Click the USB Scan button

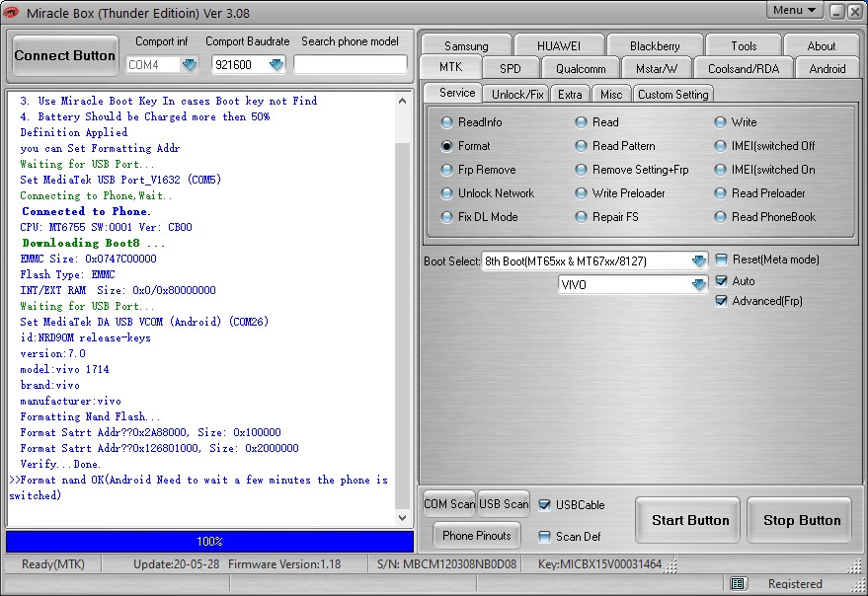click(x=504, y=504)
